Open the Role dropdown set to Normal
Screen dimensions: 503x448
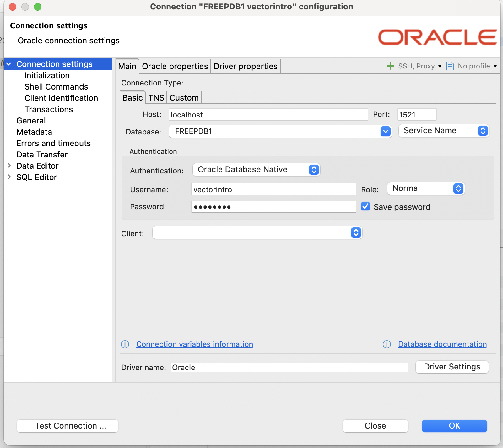click(426, 188)
